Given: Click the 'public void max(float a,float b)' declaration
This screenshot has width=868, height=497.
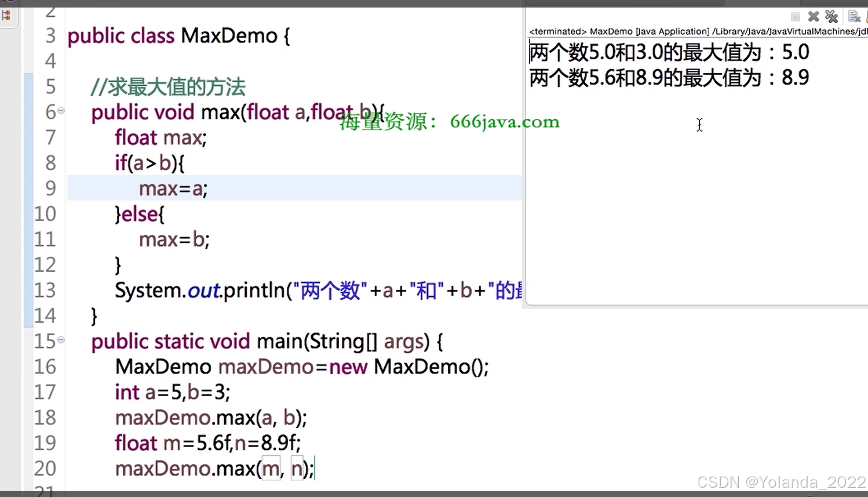Looking at the screenshot, I should coord(238,112).
